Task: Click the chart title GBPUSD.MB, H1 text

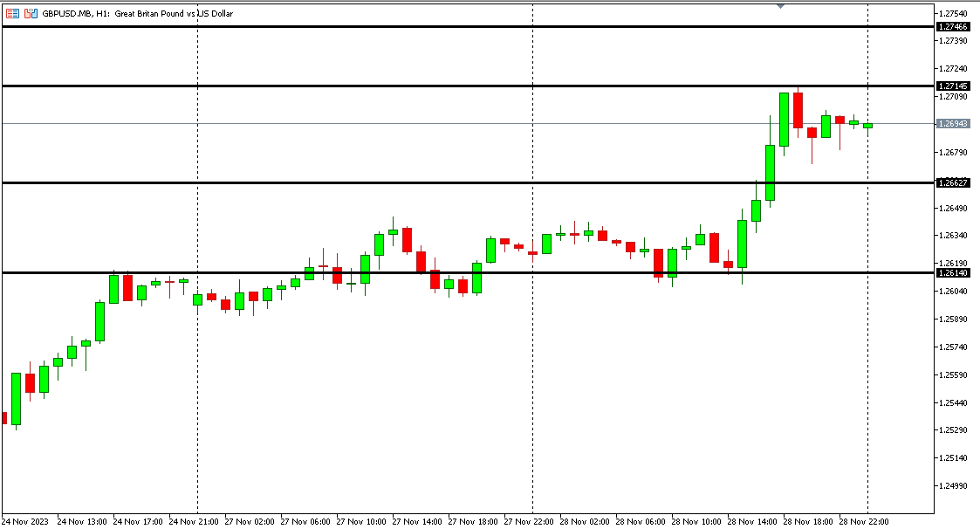Action: point(76,13)
